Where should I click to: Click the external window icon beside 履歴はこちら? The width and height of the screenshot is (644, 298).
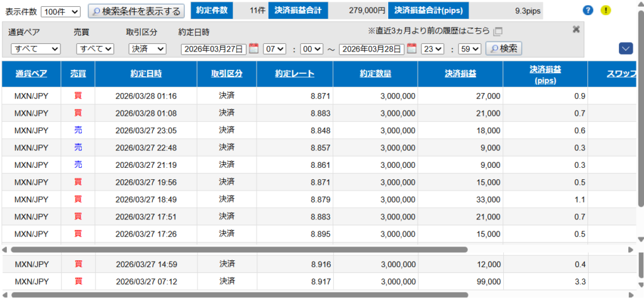click(x=498, y=31)
